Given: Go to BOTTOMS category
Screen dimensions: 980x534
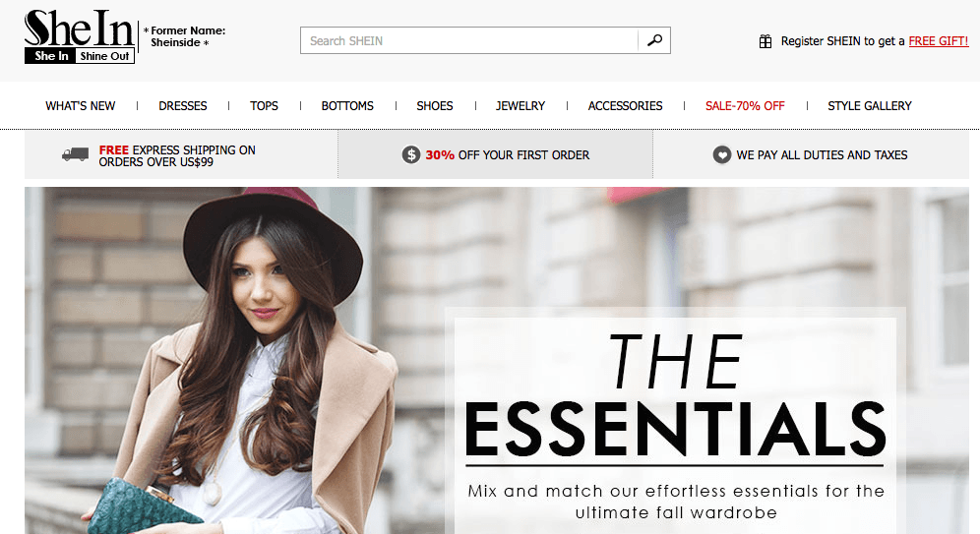Looking at the screenshot, I should coord(347,106).
